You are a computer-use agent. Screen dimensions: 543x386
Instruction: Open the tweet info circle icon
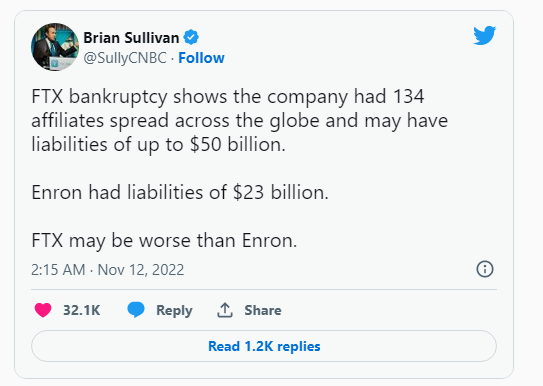[x=485, y=269]
